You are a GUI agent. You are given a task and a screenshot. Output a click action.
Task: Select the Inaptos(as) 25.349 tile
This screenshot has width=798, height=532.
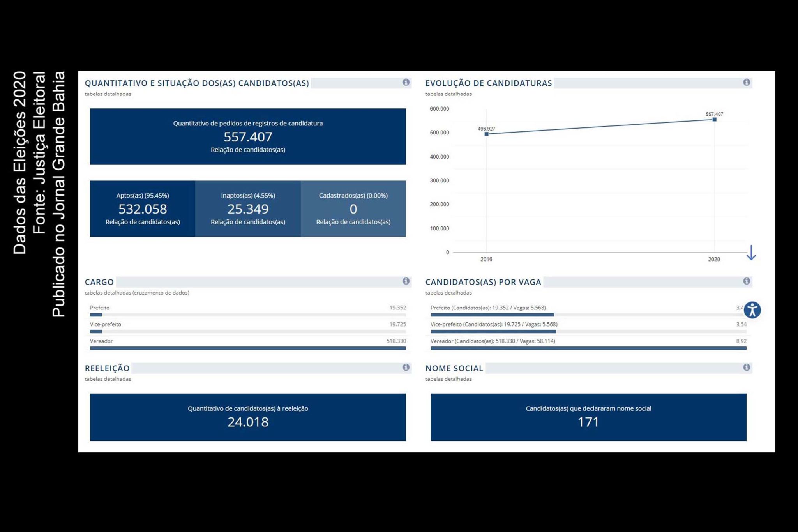(x=248, y=209)
